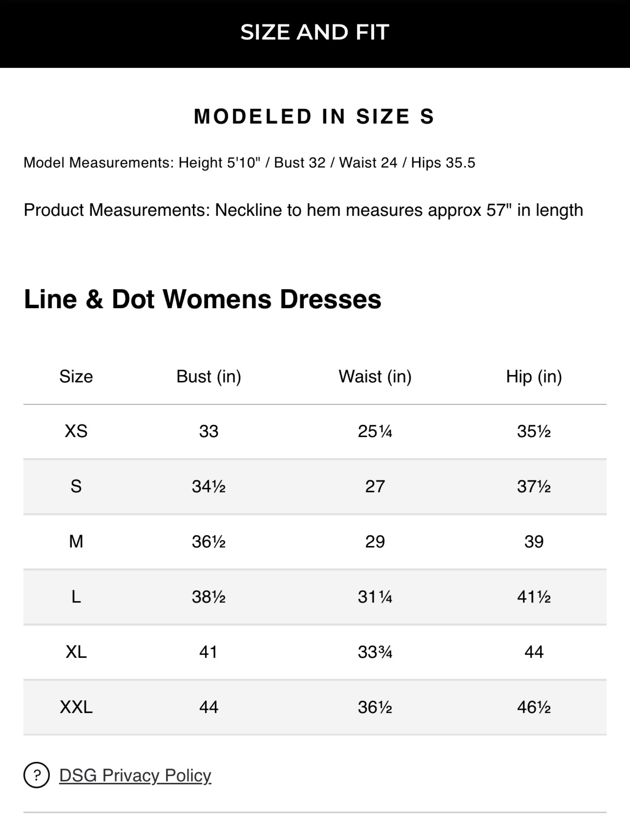Click the Waist (in) column header
Viewport: 630px width, 840px height.
point(375,377)
